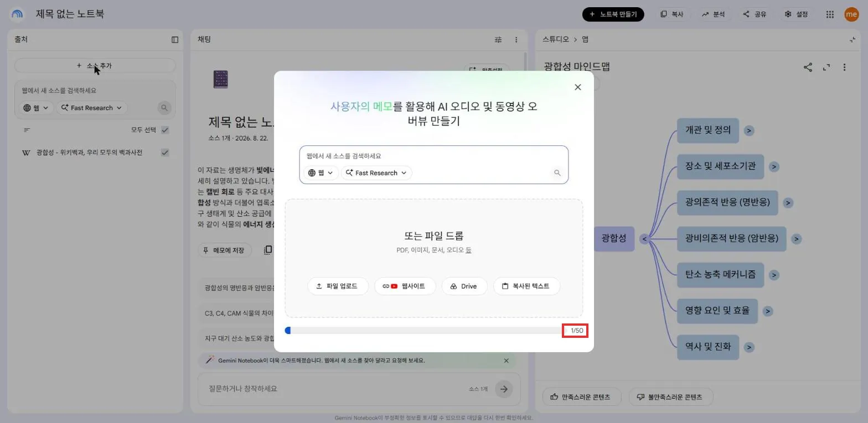Image resolution: width=868 pixels, height=423 pixels.
Task: Open the Web source dropdown in the dialog
Action: [x=321, y=173]
